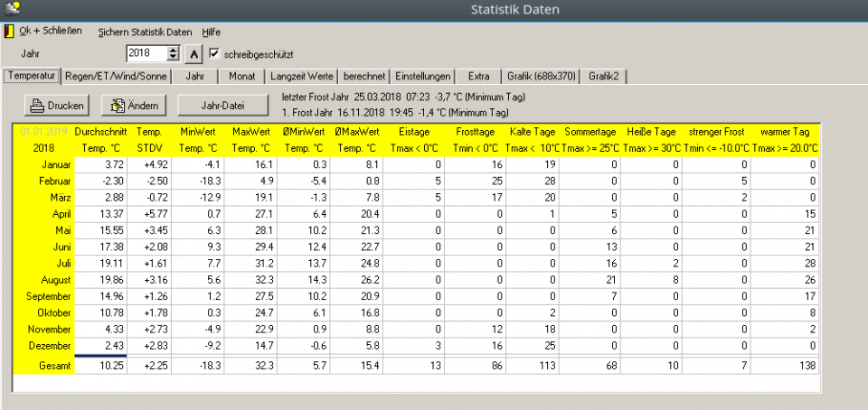The image size is (868, 410).
Task: Toggle the schreibgeschützt checkbox
Action: pos(213,54)
